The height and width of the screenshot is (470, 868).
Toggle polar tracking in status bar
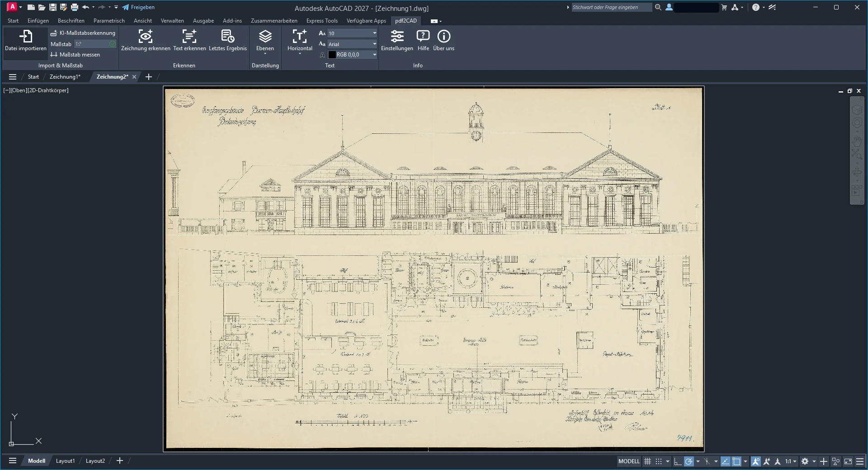click(689, 461)
